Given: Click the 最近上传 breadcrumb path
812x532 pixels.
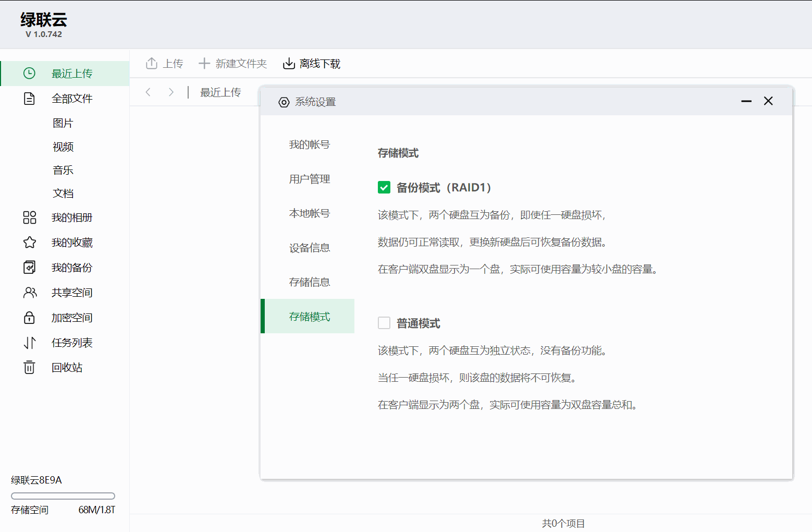Looking at the screenshot, I should [x=220, y=92].
